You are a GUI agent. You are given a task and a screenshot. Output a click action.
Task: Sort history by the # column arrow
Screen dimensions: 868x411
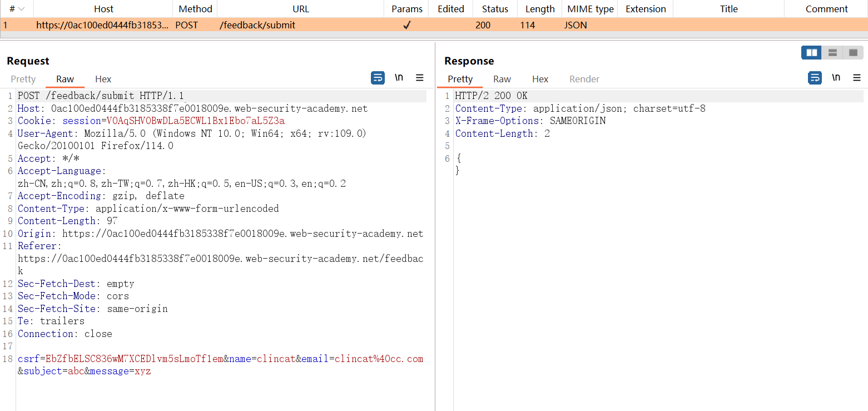(21, 9)
